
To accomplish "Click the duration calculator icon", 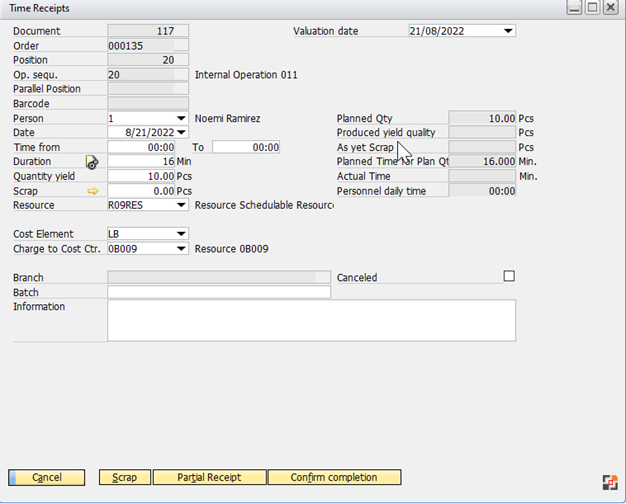I will (92, 162).
